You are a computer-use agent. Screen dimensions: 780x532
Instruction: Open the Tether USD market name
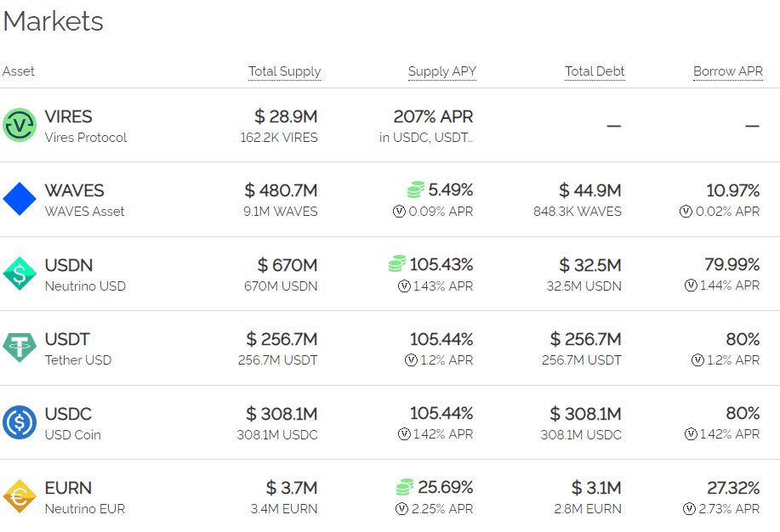(x=78, y=360)
